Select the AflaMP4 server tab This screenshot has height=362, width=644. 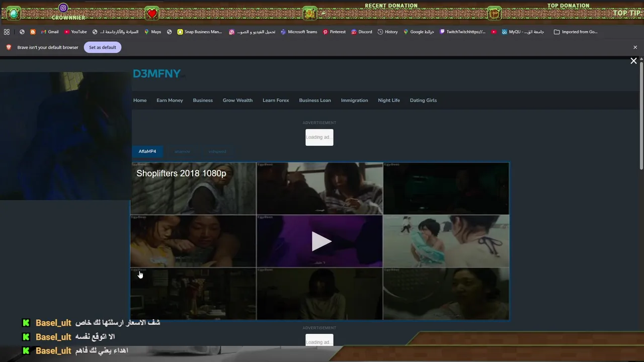tap(147, 151)
